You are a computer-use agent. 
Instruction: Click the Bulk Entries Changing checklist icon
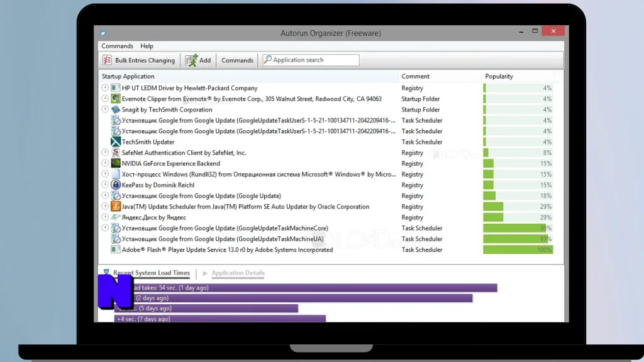(107, 60)
